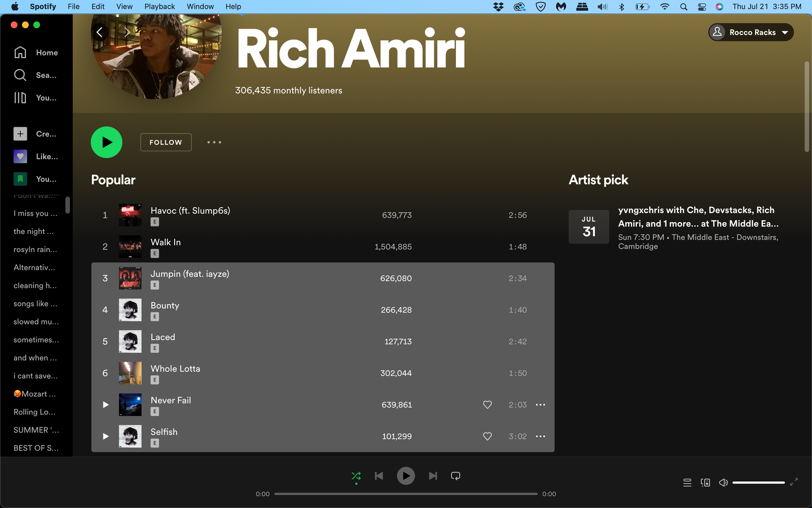
Task: Skip to the next track
Action: [433, 476]
